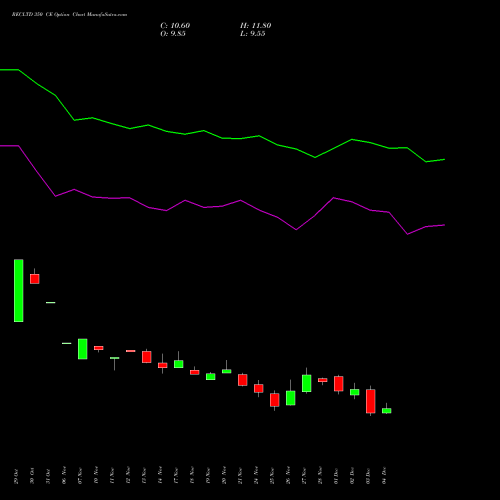Select the red candlestick above 25 Nov
Screen dimensions: 500x500
point(275,400)
